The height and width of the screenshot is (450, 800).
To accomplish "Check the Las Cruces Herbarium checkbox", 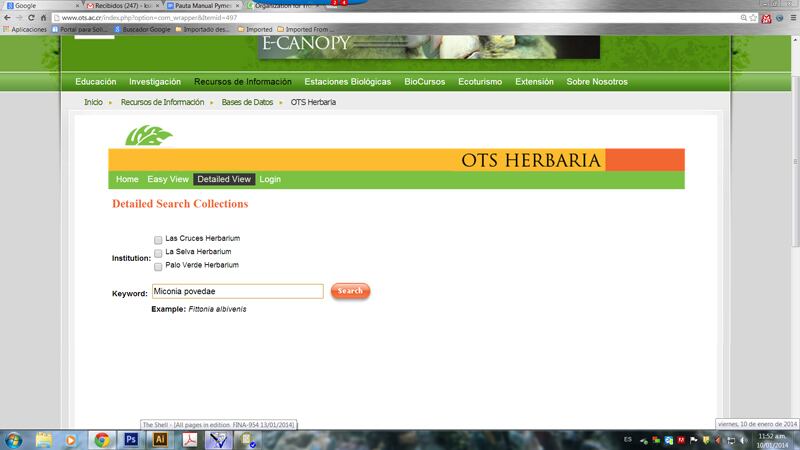I will click(158, 240).
